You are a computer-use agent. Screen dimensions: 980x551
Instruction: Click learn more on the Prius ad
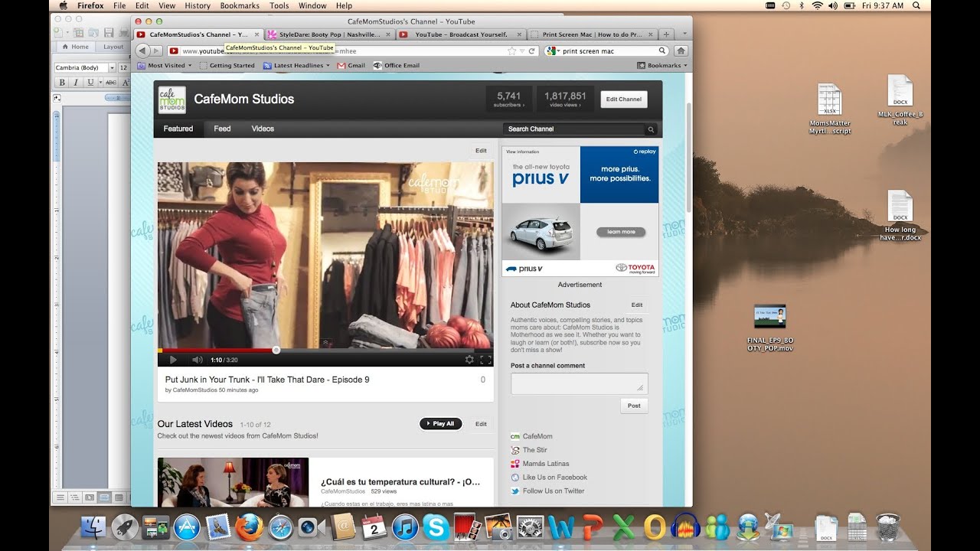click(621, 232)
